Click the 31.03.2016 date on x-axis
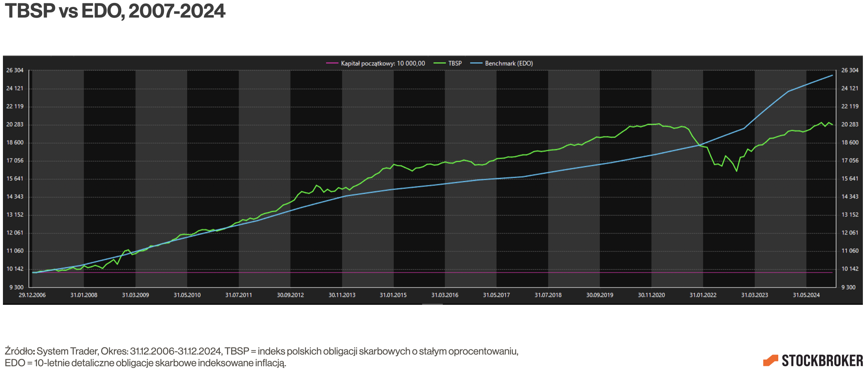Image resolution: width=868 pixels, height=371 pixels. click(445, 295)
